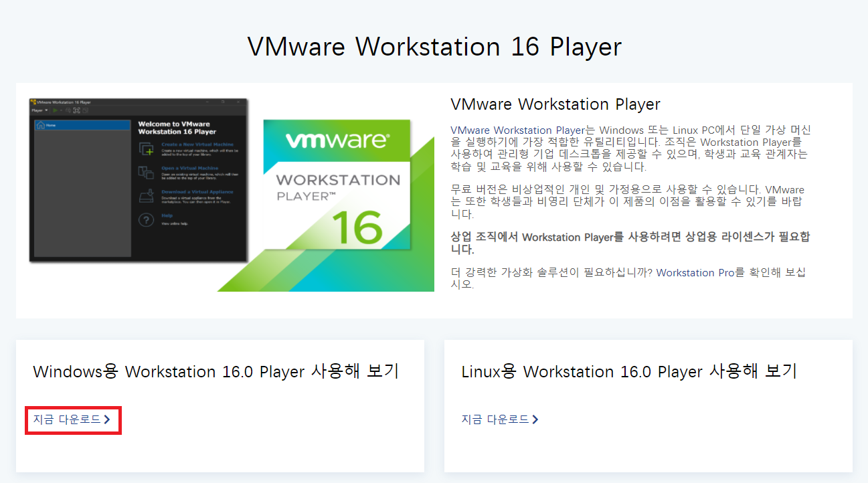Viewport: 868px width, 483px height.
Task: Click the Help question-mark icon in embedded screenshot
Action: click(146, 220)
